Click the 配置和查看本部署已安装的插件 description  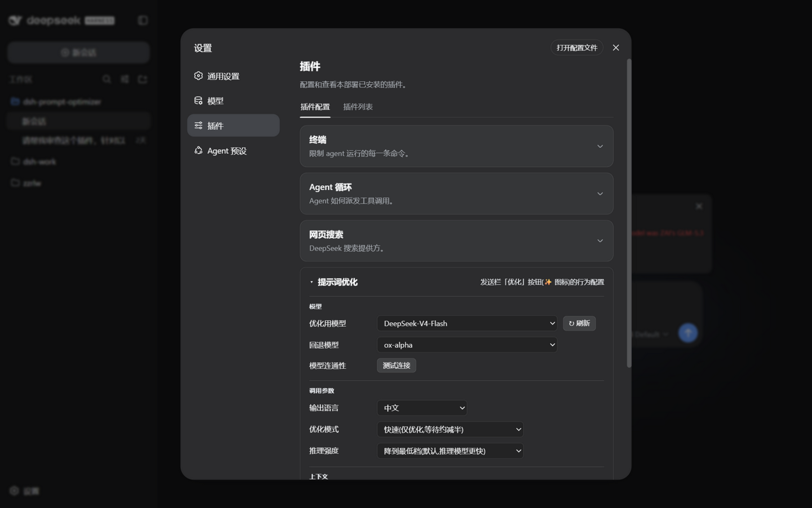pyautogui.click(x=354, y=85)
